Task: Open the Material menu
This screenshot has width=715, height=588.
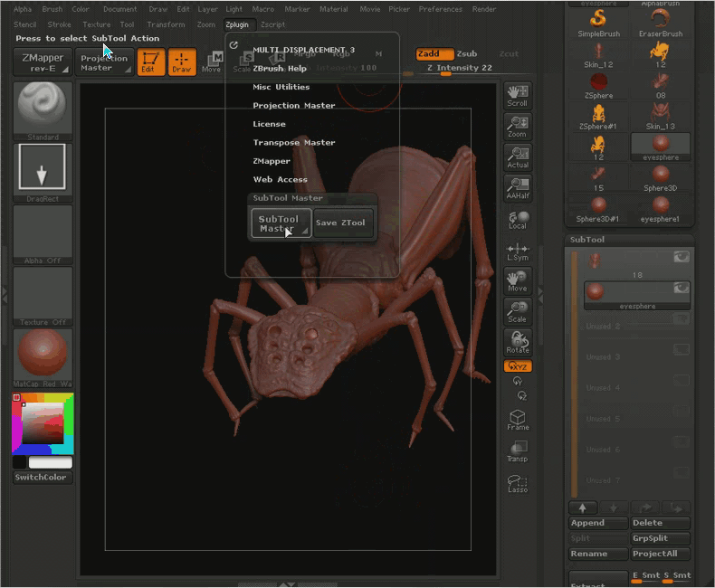Action: (x=334, y=9)
